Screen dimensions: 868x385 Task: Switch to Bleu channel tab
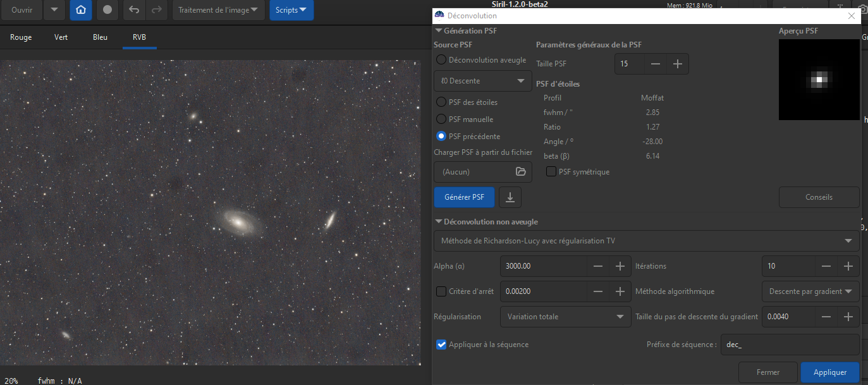100,37
